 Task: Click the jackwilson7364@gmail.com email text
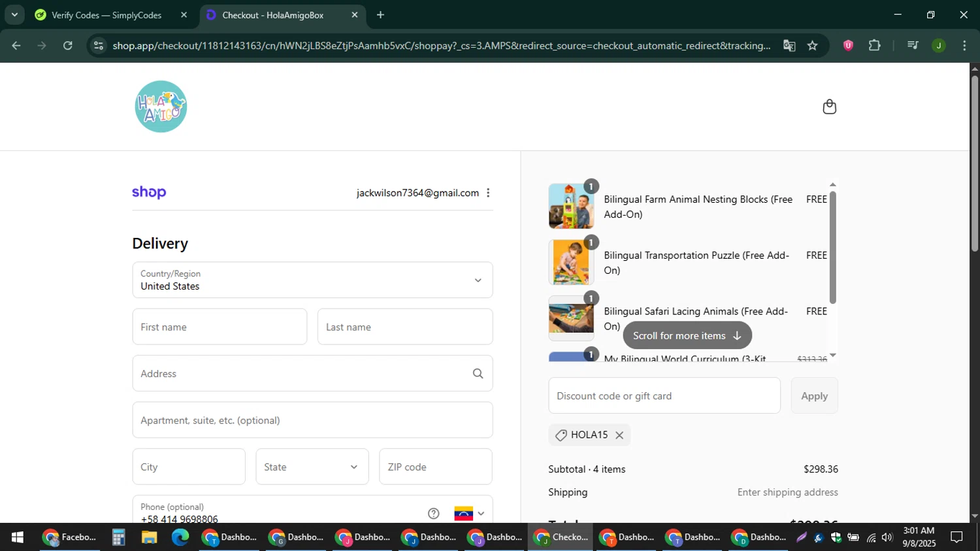pyautogui.click(x=417, y=193)
